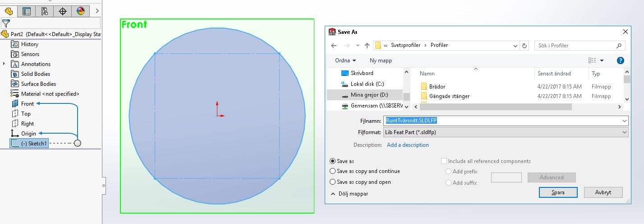The height and width of the screenshot is (224, 644).
Task: Click the Spara button
Action: [x=558, y=192]
